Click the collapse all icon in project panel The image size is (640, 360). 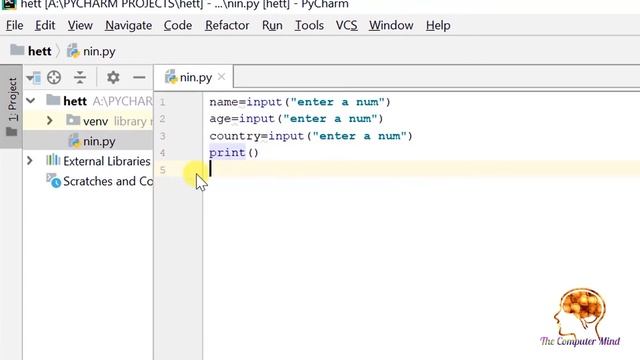[x=80, y=77]
